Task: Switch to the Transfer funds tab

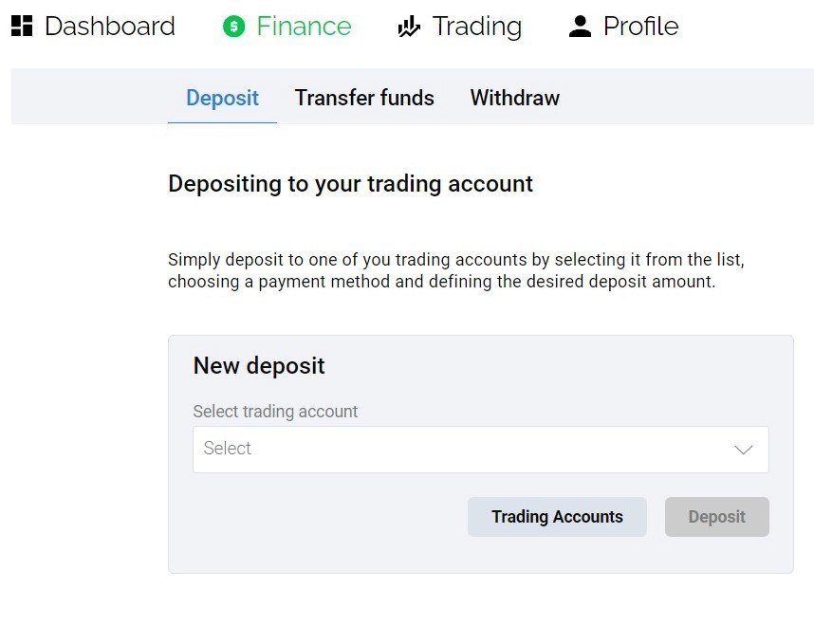Action: tap(364, 98)
